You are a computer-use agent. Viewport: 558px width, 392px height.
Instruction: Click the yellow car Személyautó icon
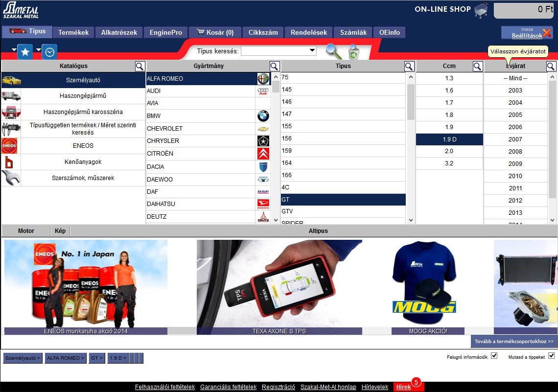(x=11, y=80)
